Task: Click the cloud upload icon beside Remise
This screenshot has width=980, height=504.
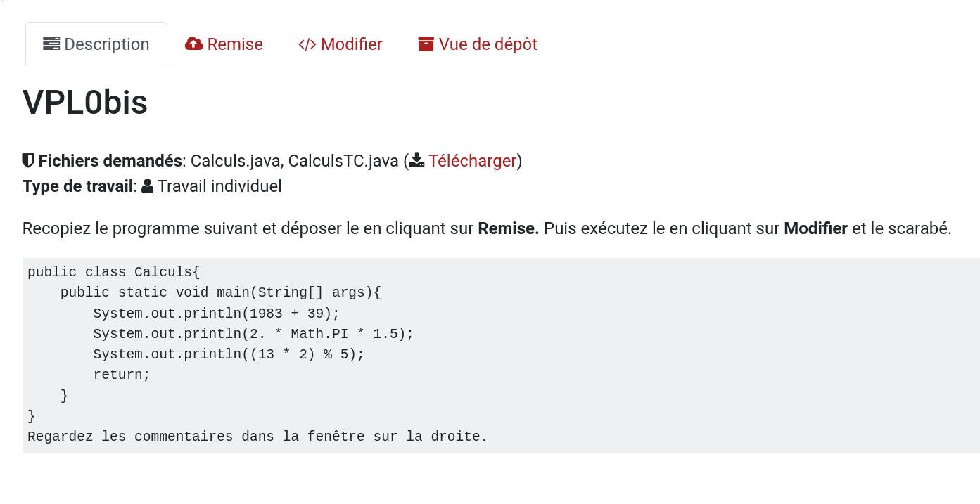Action: (x=193, y=44)
